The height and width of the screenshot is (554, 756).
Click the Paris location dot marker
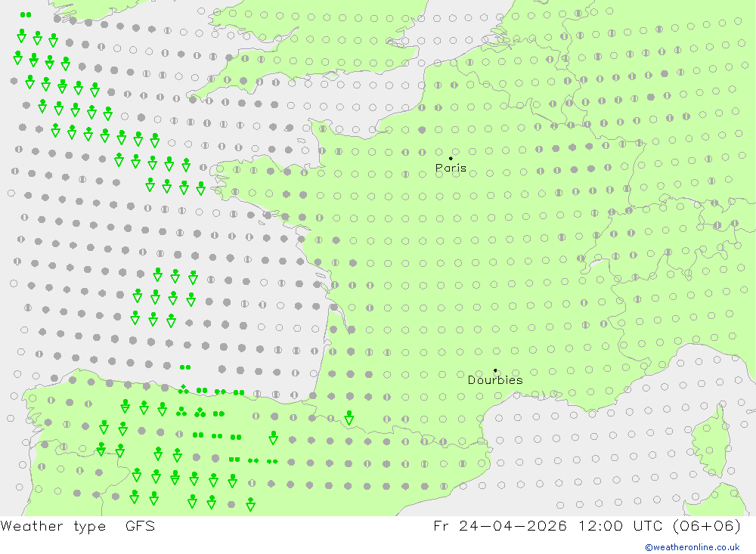(451, 158)
